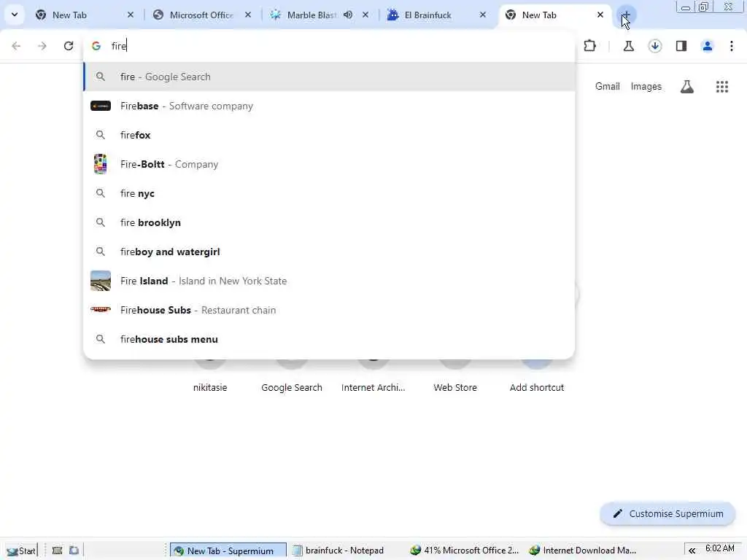
Task: Close the El Brainfuck tab
Action: tap(483, 15)
